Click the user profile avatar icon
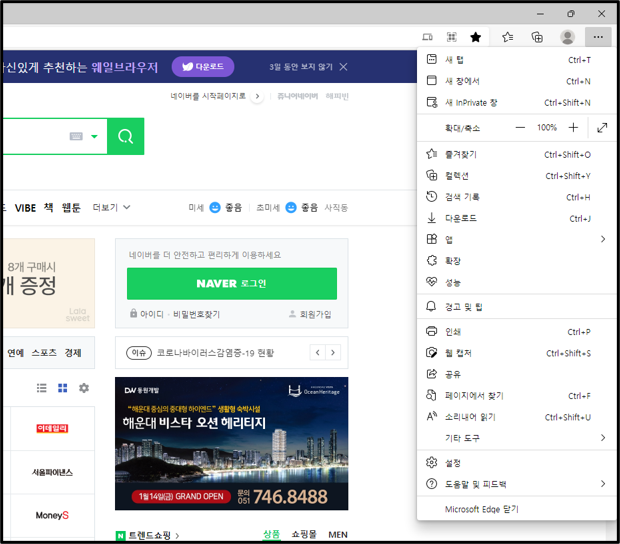620x544 pixels. (x=567, y=37)
